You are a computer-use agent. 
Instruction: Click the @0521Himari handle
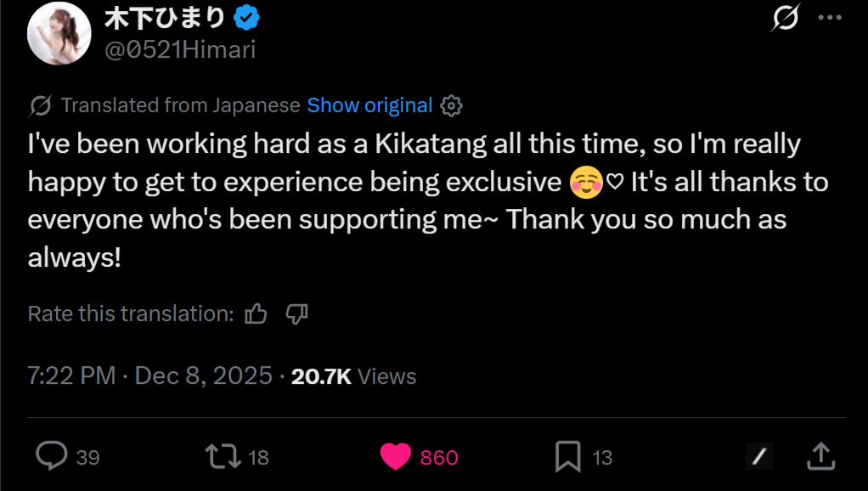pos(179,49)
